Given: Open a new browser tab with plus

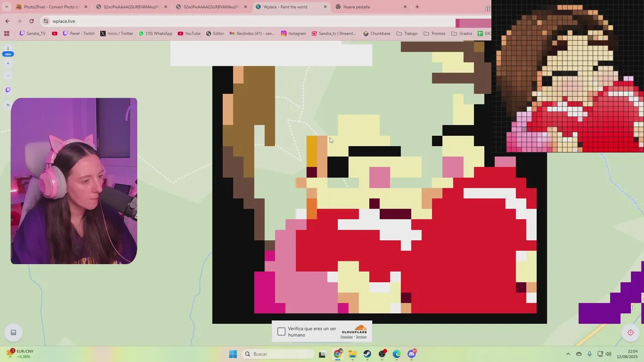Looking at the screenshot, I should click(417, 7).
